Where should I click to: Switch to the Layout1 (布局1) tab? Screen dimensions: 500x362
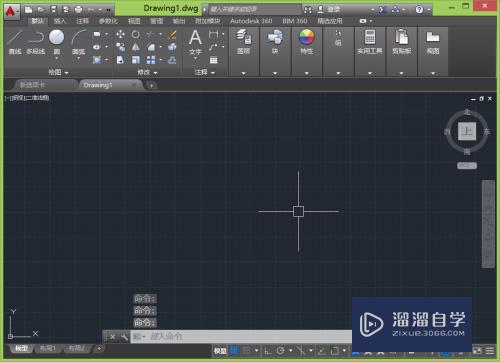tap(48, 349)
